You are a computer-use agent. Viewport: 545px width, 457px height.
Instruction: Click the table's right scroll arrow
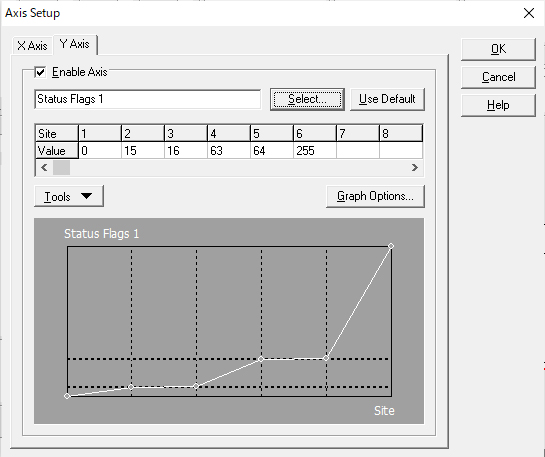tap(415, 168)
